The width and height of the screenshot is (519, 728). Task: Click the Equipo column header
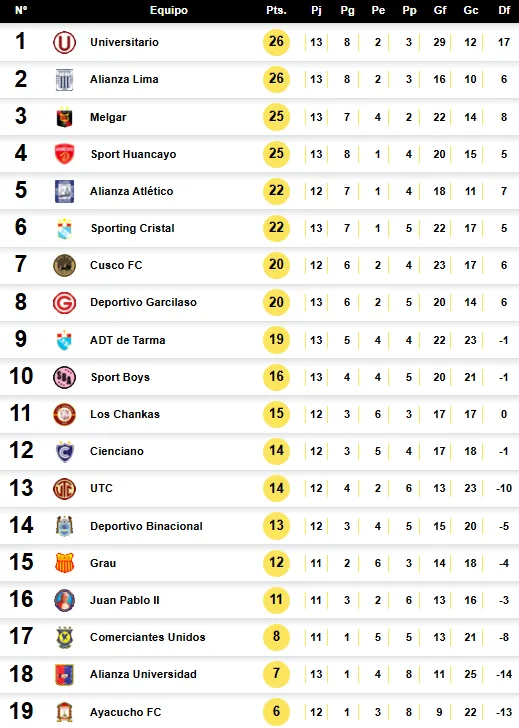click(169, 10)
